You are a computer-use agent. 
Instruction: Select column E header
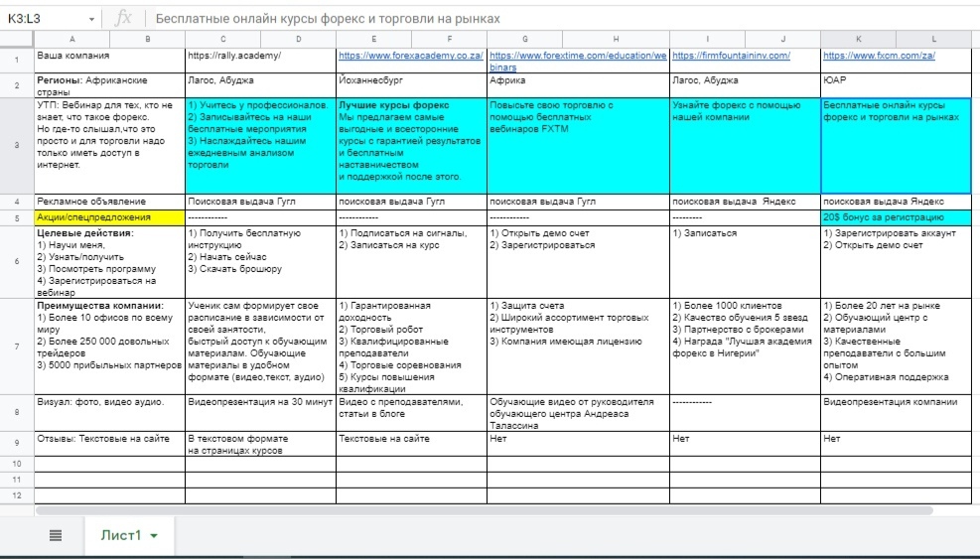coord(373,39)
